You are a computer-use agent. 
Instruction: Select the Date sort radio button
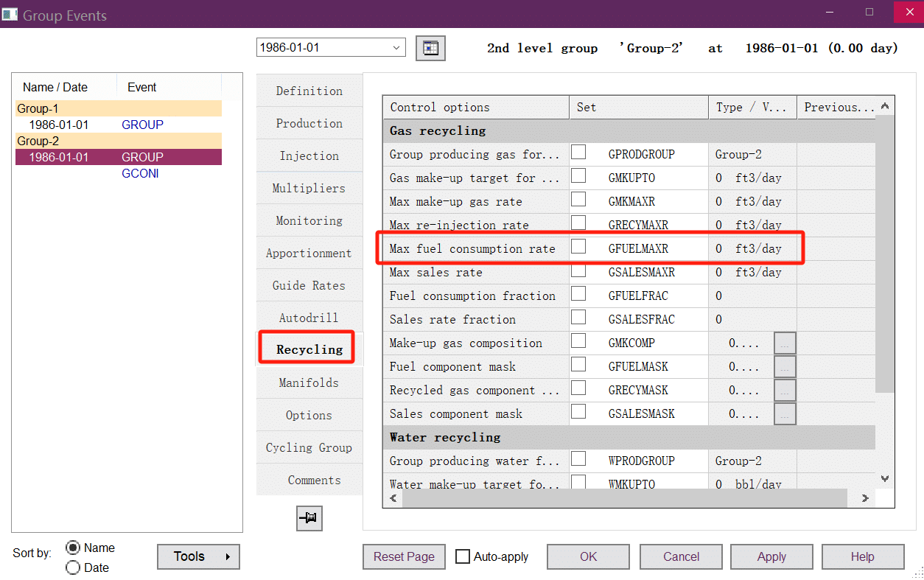click(x=73, y=567)
